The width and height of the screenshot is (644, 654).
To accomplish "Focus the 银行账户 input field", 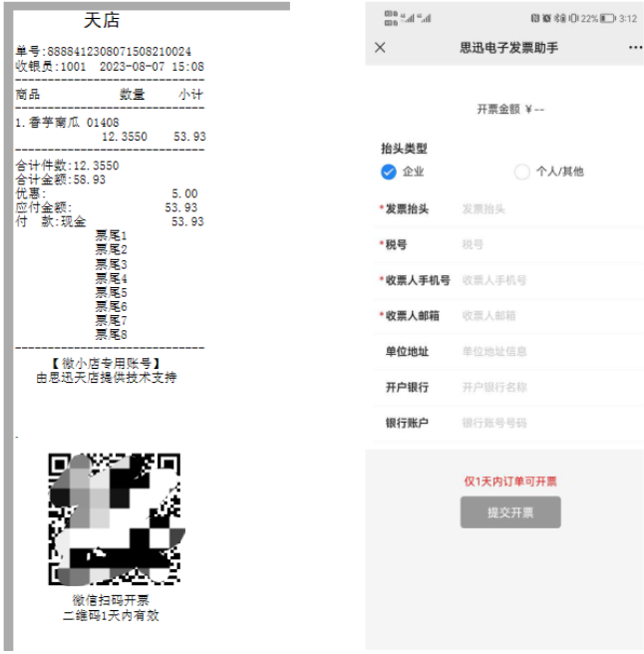I will (x=550, y=423).
